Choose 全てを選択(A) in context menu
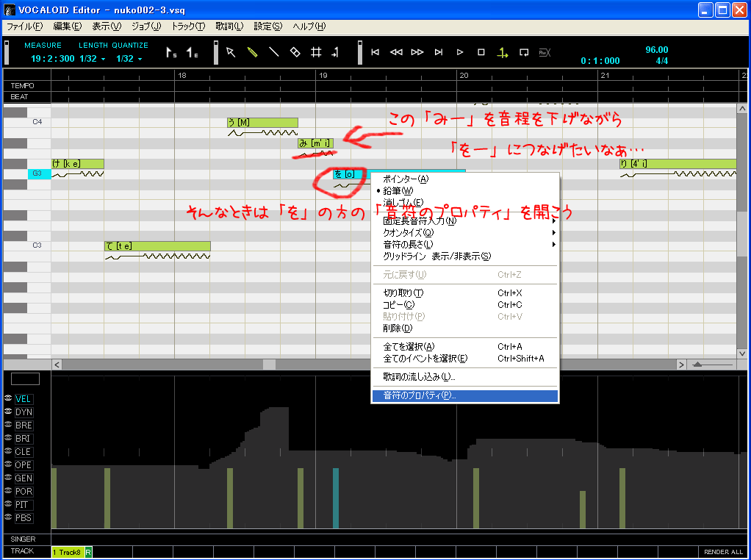 464,347
